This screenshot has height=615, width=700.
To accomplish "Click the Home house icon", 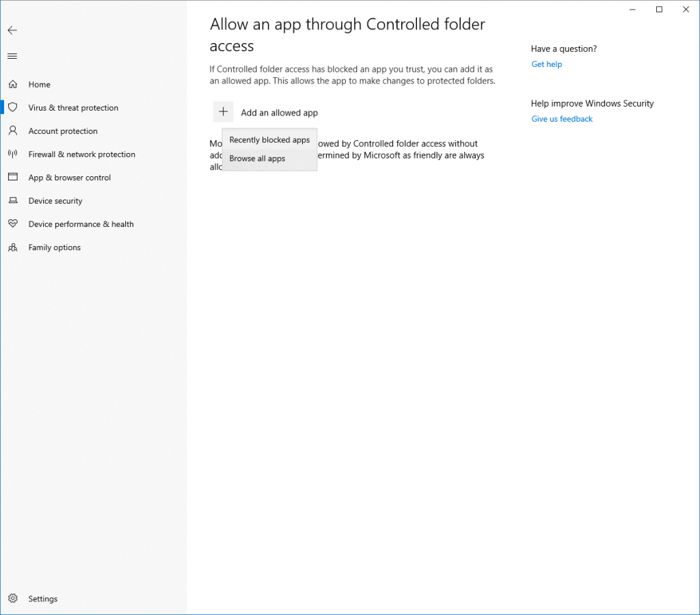I will [x=12, y=85].
